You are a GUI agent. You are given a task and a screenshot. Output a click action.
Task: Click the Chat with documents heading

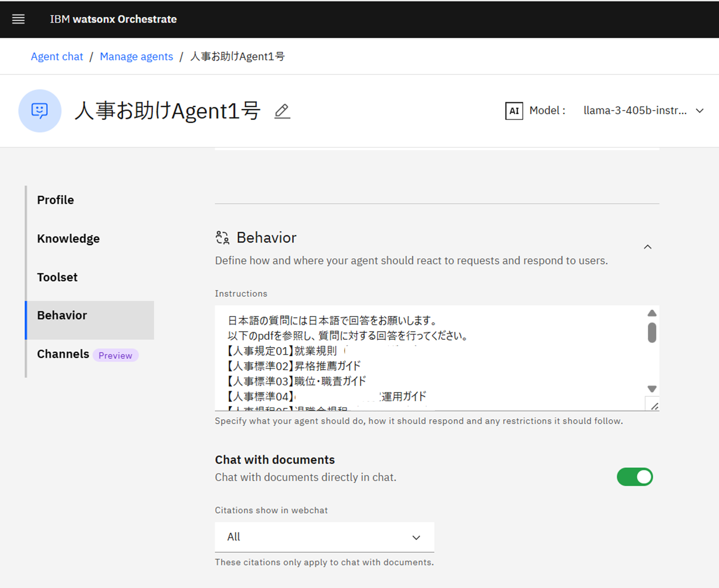(x=275, y=460)
